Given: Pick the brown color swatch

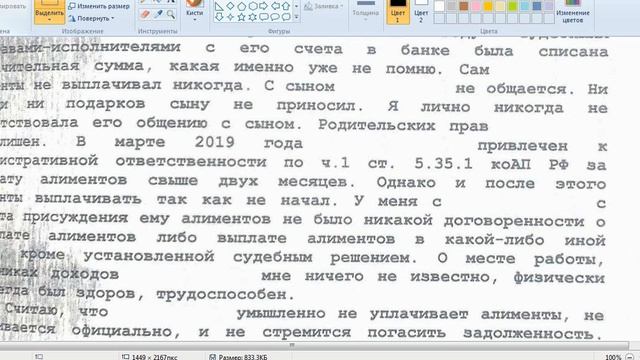Looking at the screenshot, I should click(464, 6).
